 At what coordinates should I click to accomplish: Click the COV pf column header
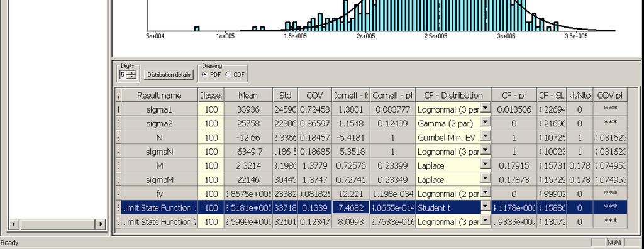[x=610, y=96]
